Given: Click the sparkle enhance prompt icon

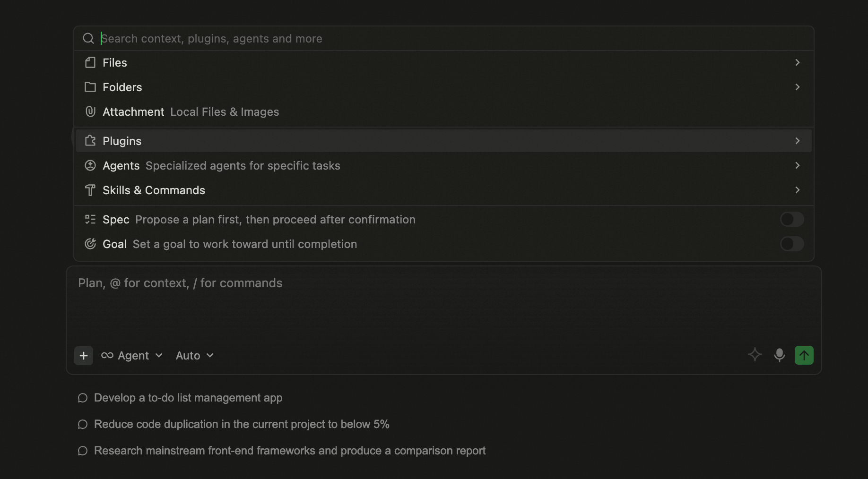Looking at the screenshot, I should point(755,355).
